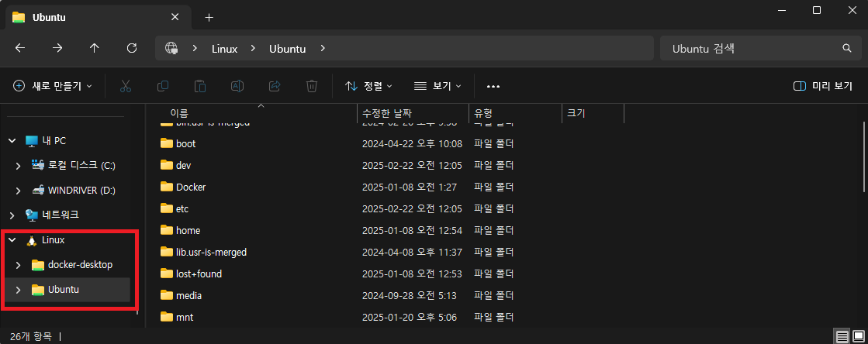Click the Delete trash can icon
This screenshot has height=344, width=868.
click(312, 86)
